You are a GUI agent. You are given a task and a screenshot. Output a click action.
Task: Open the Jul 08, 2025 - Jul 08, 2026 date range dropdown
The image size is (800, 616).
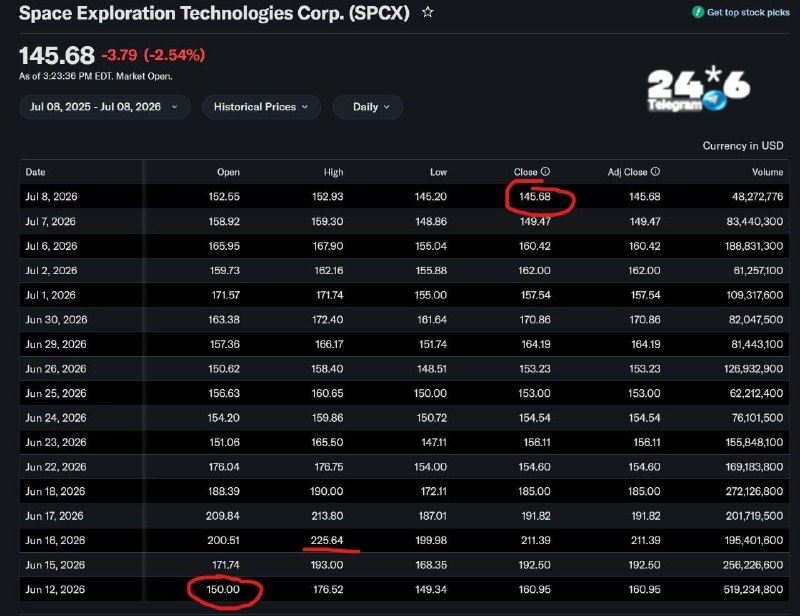click(105, 107)
